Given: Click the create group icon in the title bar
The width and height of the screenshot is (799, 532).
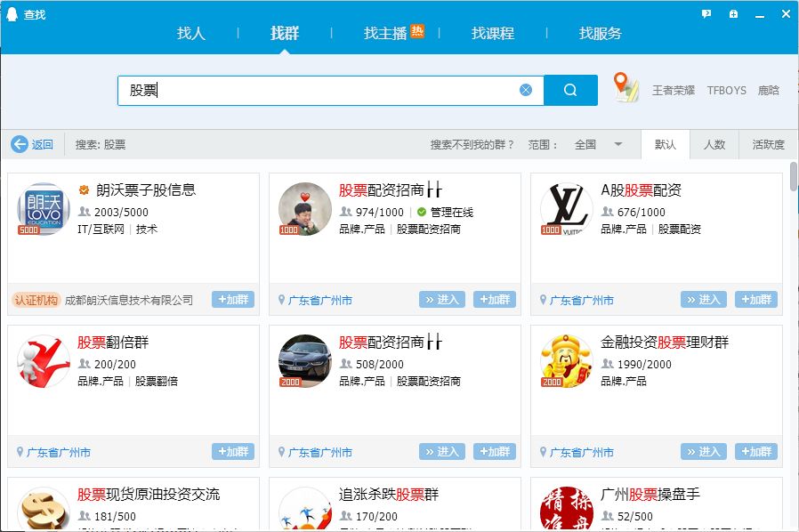Looking at the screenshot, I should (733, 14).
